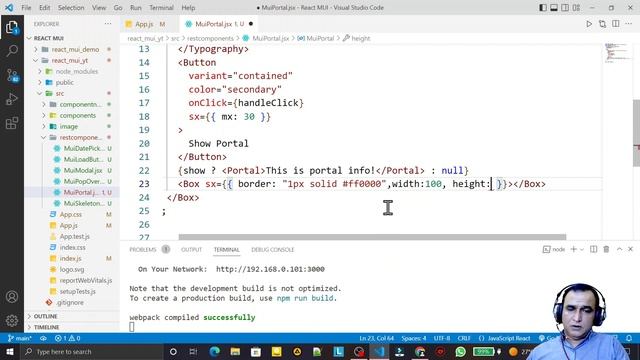Open Customize Layout icon
640x360 pixels.
coord(576,8)
